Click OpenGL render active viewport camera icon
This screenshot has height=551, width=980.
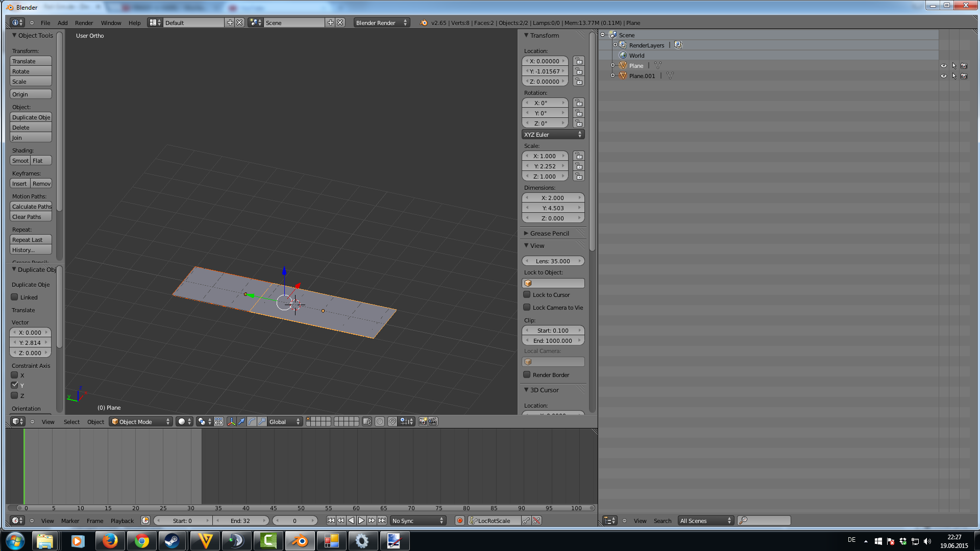pos(423,421)
